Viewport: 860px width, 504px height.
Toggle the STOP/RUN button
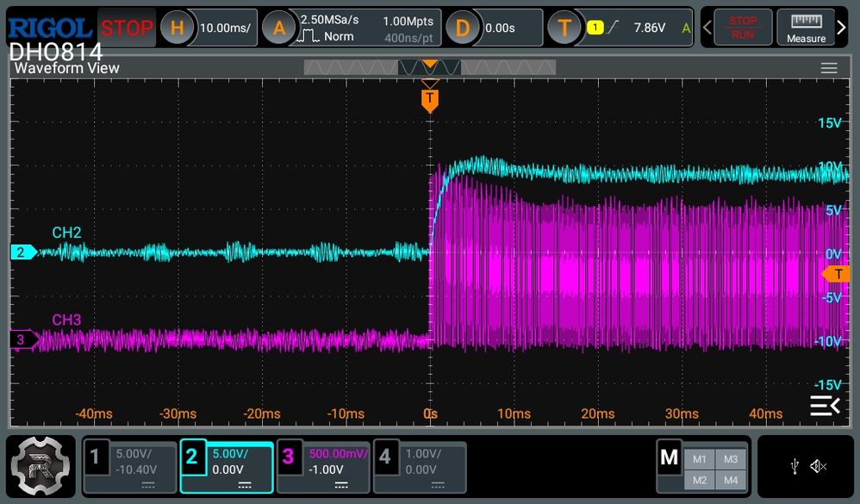[x=743, y=27]
